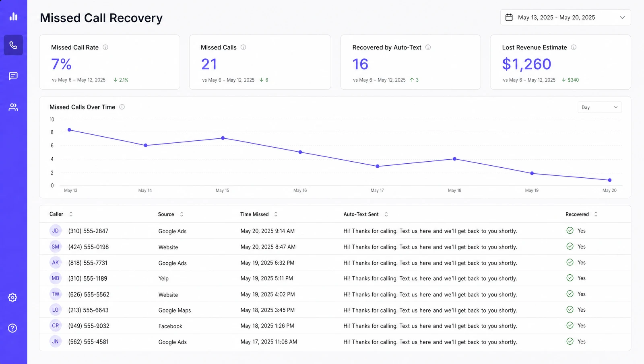Open the messages chat sidebar icon
Image resolution: width=644 pixels, height=364 pixels.
point(13,76)
